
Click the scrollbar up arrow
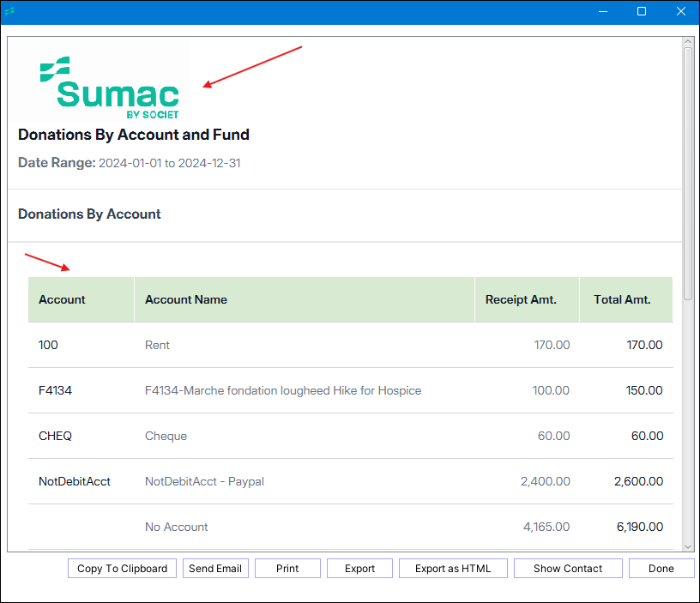[687, 42]
